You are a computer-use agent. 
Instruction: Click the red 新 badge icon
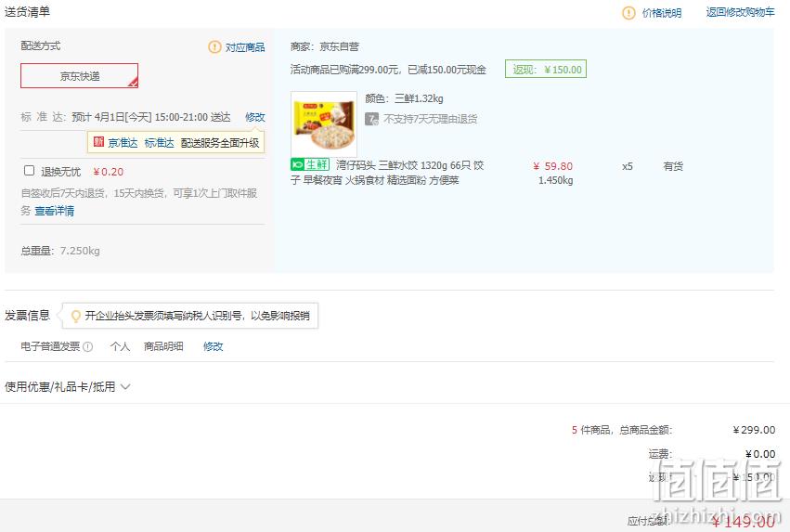tap(98, 142)
